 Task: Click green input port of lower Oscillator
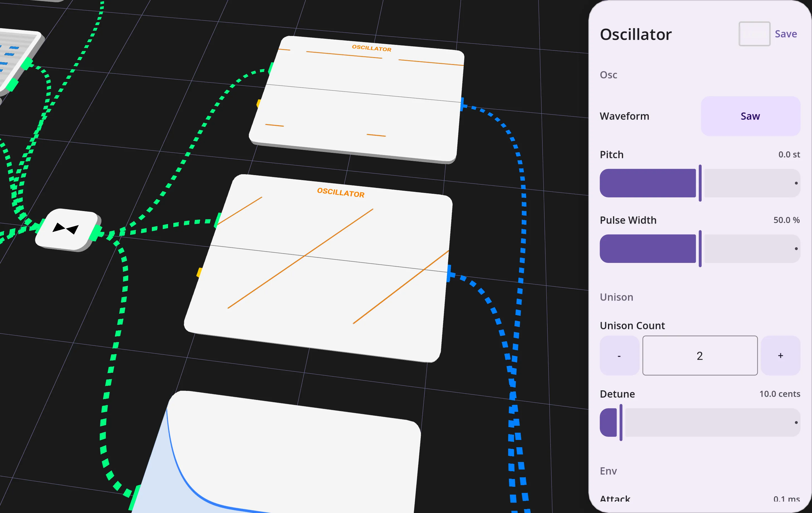(x=218, y=220)
